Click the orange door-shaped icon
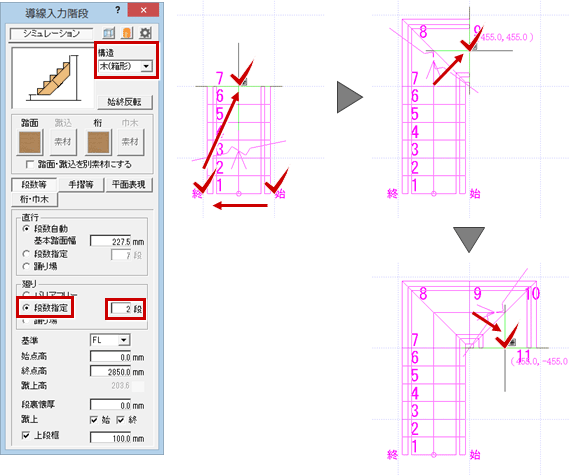Image resolution: width=569 pixels, height=475 pixels. point(127,33)
